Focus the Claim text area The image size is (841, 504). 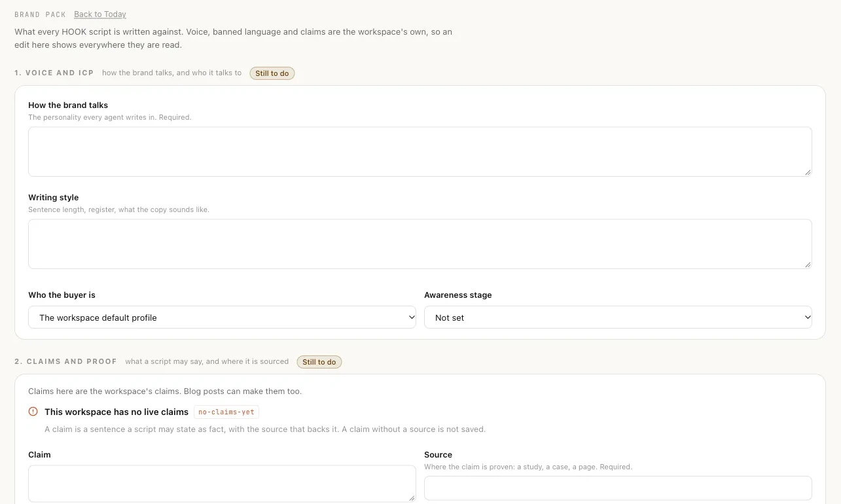click(x=222, y=484)
